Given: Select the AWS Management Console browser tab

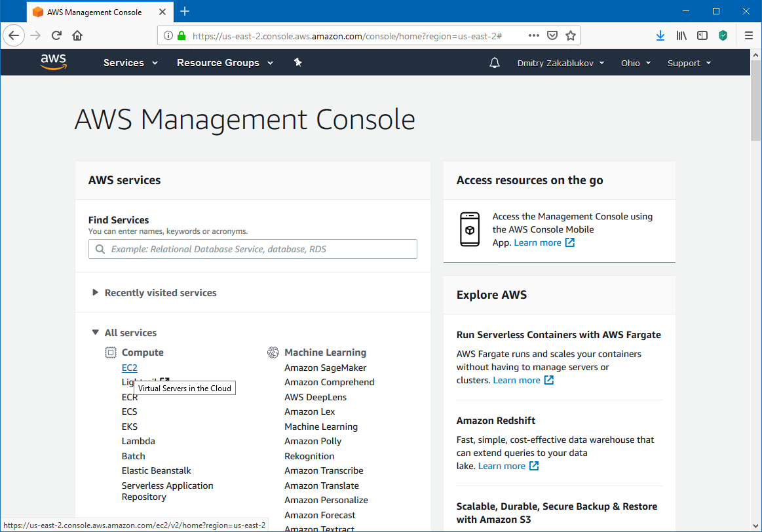Looking at the screenshot, I should tap(99, 12).
